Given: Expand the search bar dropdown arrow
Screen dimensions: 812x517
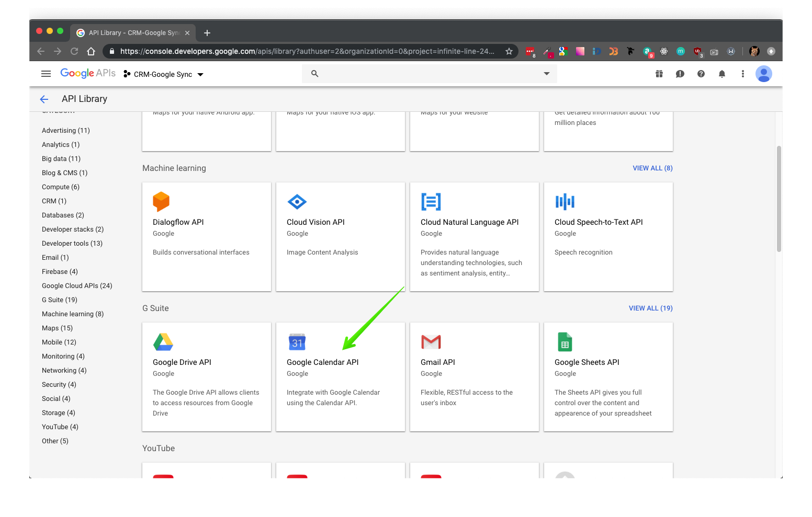Looking at the screenshot, I should coord(547,74).
